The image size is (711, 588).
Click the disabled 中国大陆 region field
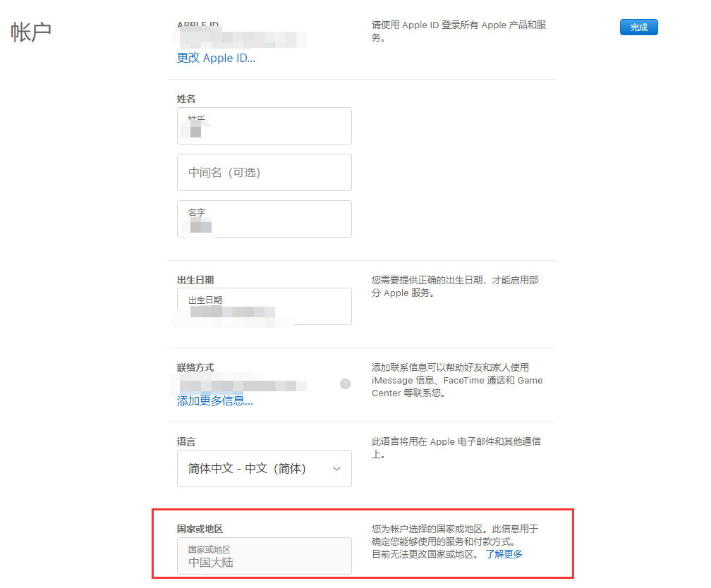(264, 556)
